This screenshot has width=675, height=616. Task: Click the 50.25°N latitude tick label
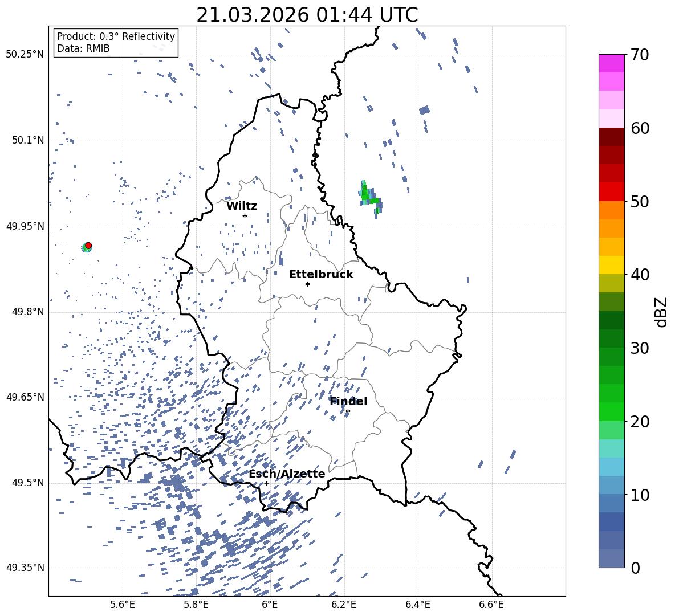click(x=25, y=55)
